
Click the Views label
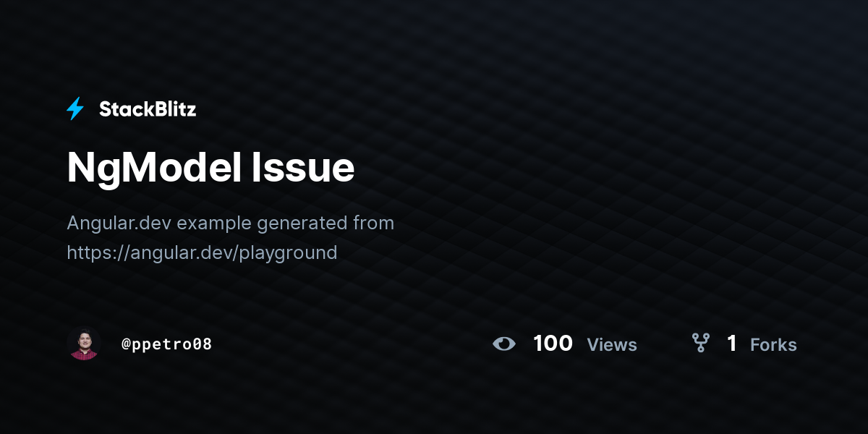tap(612, 345)
